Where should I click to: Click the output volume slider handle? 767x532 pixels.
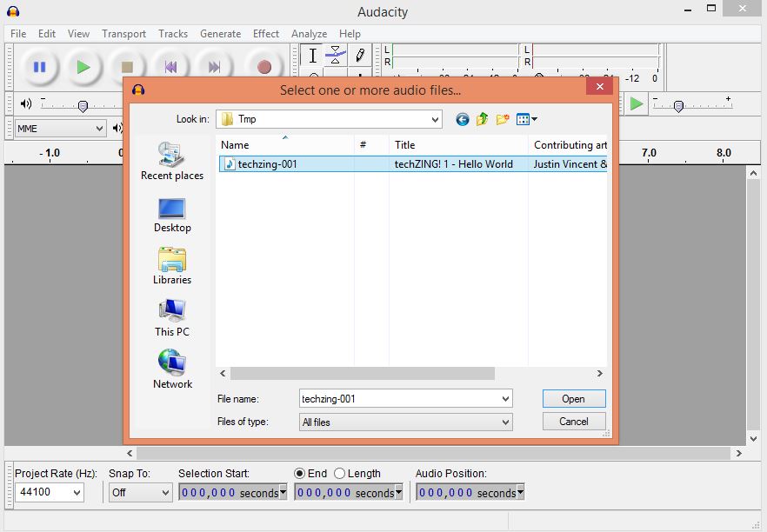click(83, 106)
